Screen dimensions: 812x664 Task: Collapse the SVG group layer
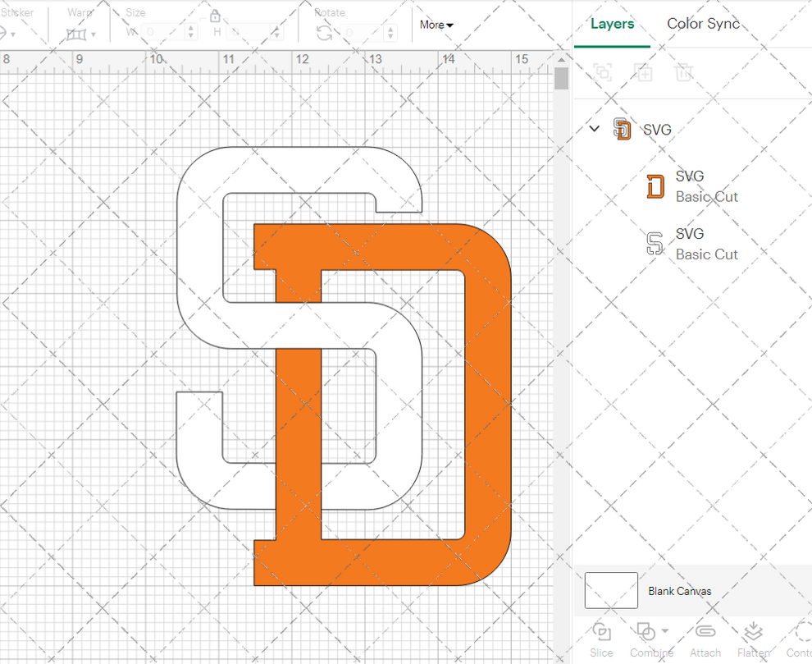click(x=595, y=129)
